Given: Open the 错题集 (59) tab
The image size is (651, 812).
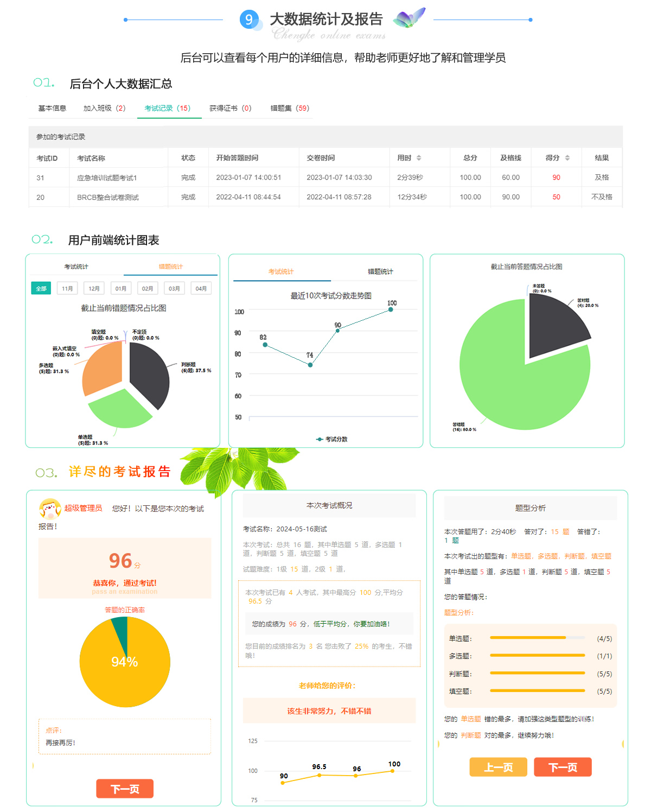Looking at the screenshot, I should 290,108.
